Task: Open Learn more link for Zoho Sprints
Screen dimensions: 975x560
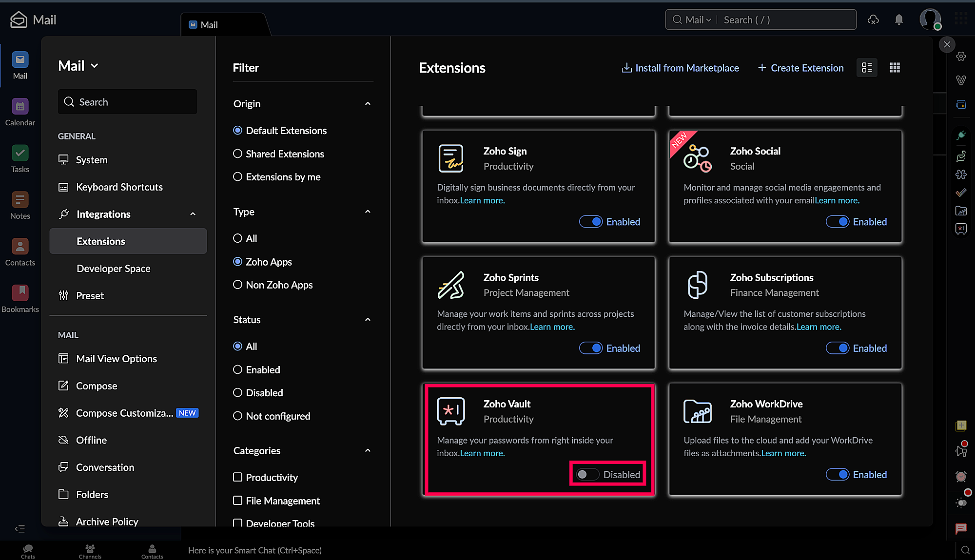Action: coord(552,327)
